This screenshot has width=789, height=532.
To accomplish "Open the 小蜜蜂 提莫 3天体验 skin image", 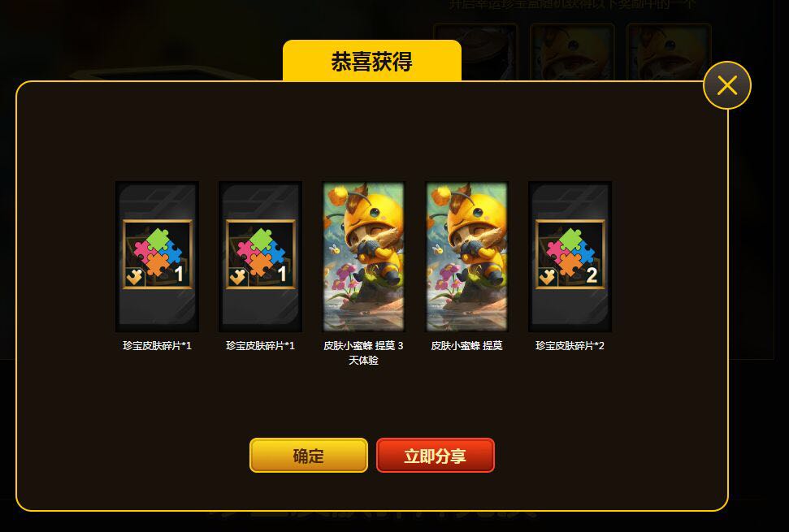I will coord(363,257).
